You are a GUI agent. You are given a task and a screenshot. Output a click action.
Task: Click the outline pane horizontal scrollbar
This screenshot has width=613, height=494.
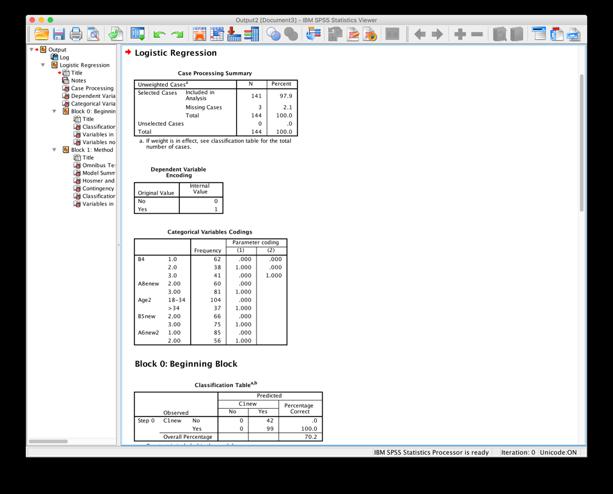[x=48, y=441]
